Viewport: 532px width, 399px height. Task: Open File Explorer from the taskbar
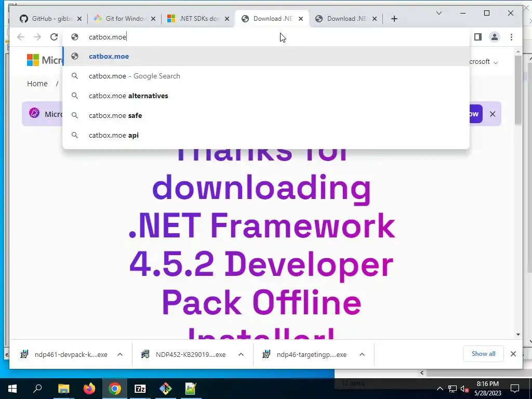(x=63, y=389)
